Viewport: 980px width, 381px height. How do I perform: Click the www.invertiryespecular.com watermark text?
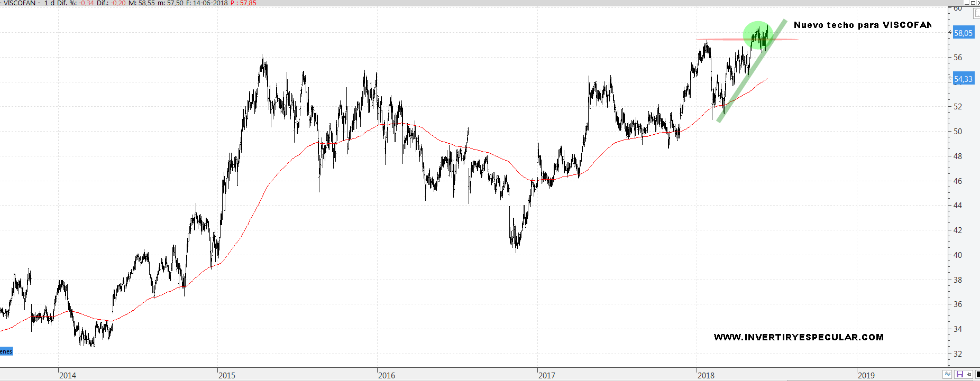coord(799,337)
